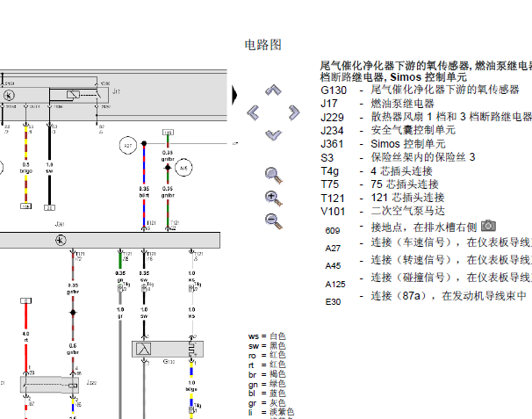Select the T75 connector legend entry

click(x=379, y=184)
